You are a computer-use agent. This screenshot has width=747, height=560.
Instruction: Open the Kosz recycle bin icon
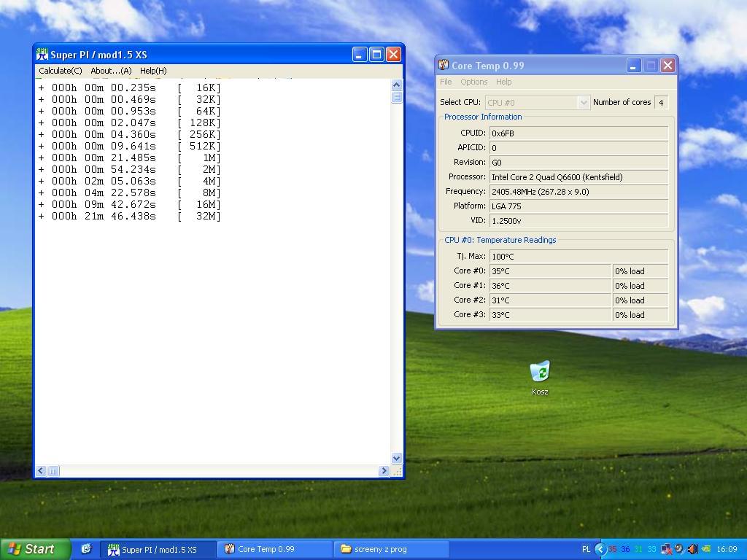[540, 372]
